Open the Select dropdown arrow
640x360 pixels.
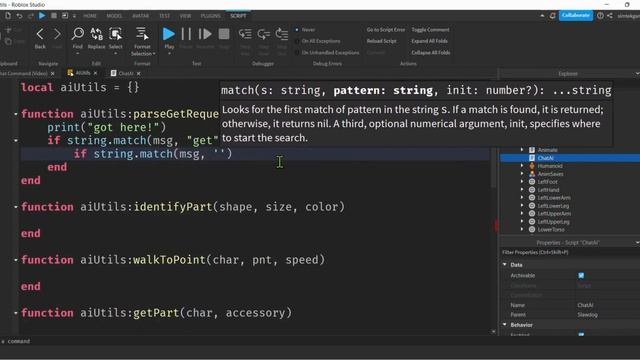tap(116, 53)
